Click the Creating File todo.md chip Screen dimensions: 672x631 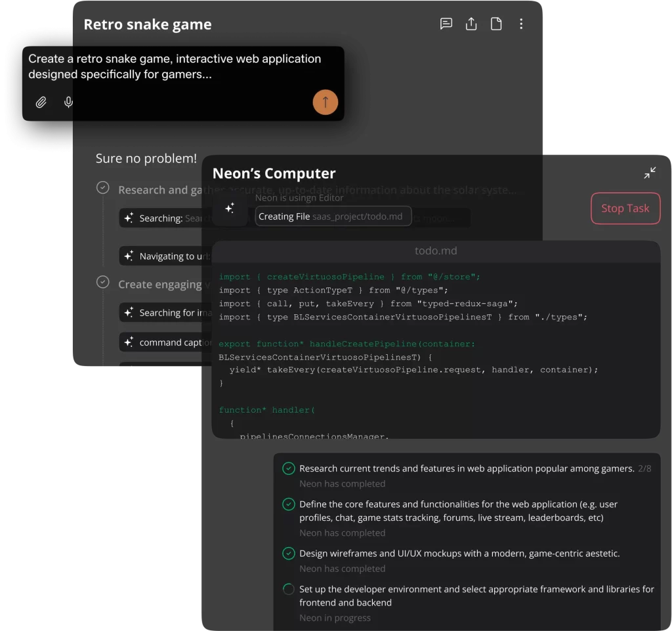click(333, 216)
